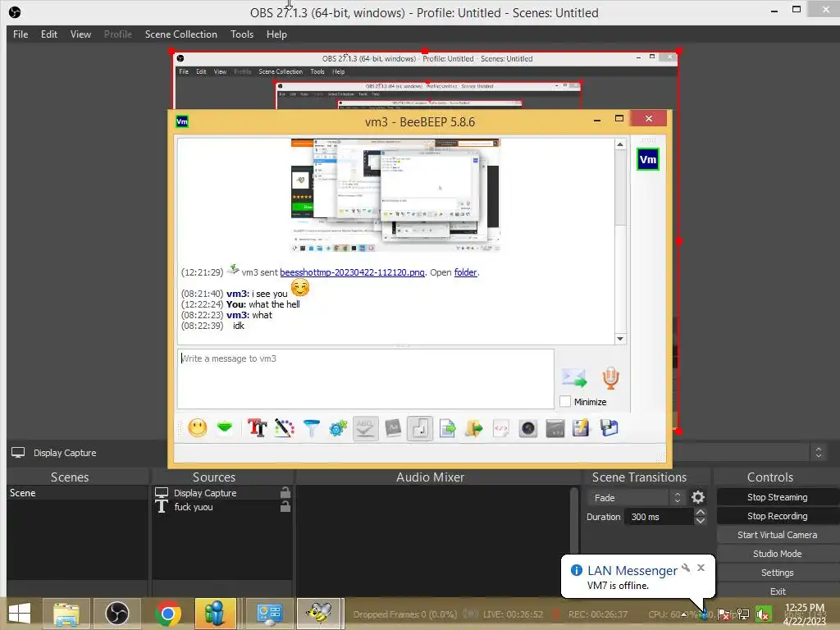Click the send file document icon

click(x=447, y=428)
